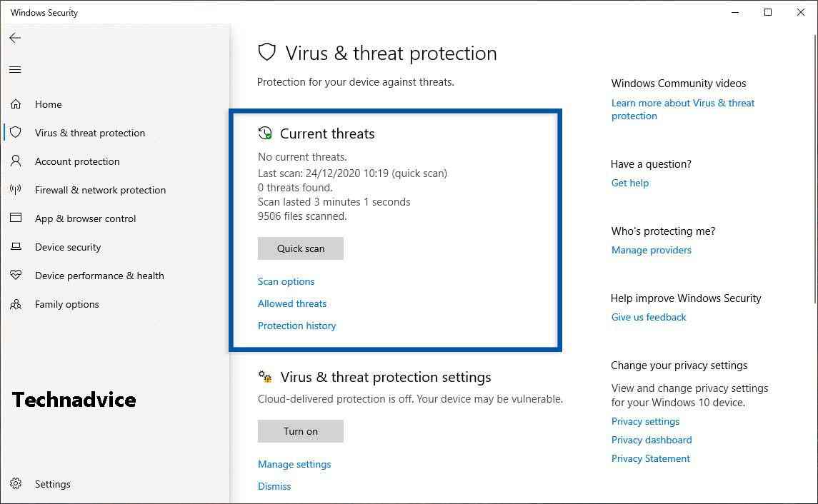Click the Settings gear icon
Screen dimensions: 818x504
[16, 484]
